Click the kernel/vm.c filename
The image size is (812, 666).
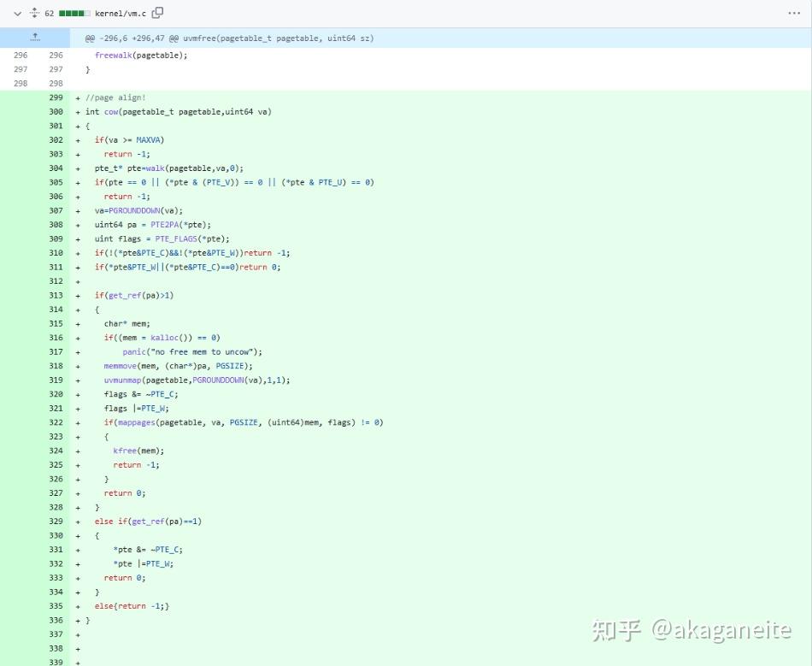pos(119,13)
